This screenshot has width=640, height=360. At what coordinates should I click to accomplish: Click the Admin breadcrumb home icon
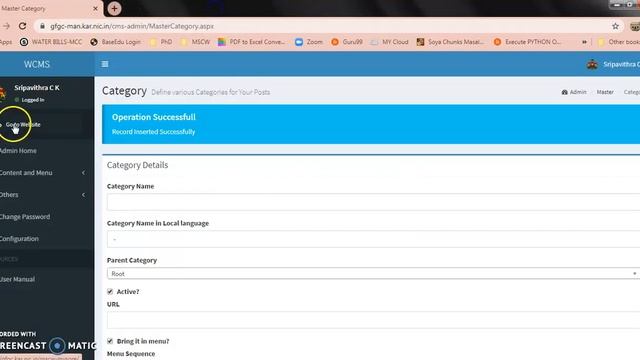tap(564, 92)
